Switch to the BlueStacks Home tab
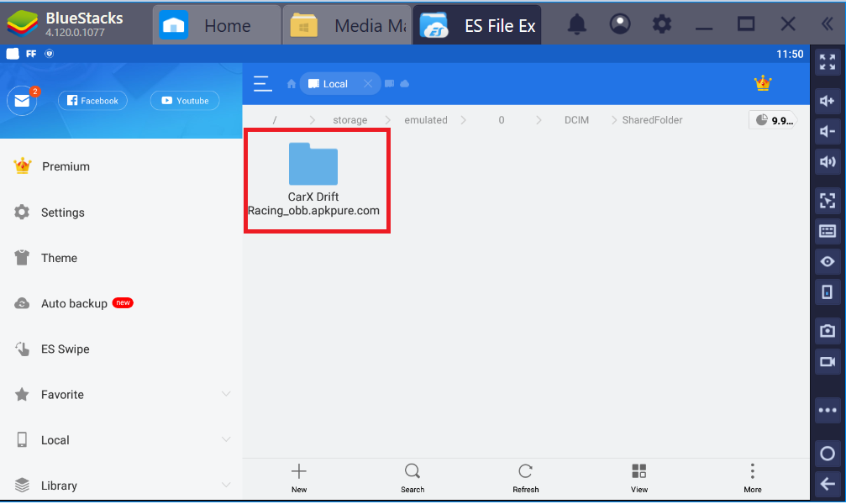 click(x=217, y=25)
